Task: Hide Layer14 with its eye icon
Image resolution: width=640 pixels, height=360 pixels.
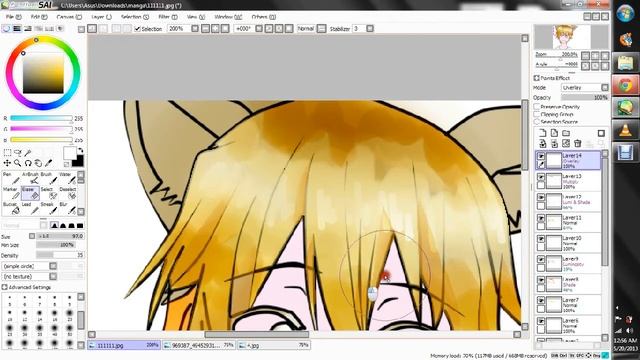Action: [x=541, y=156]
